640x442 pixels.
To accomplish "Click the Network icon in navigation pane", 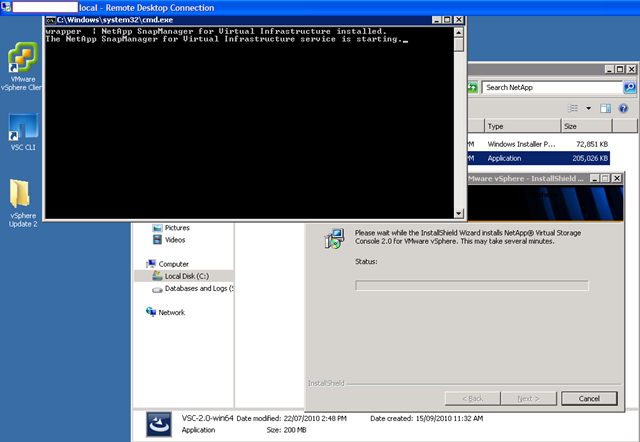I will click(x=151, y=312).
